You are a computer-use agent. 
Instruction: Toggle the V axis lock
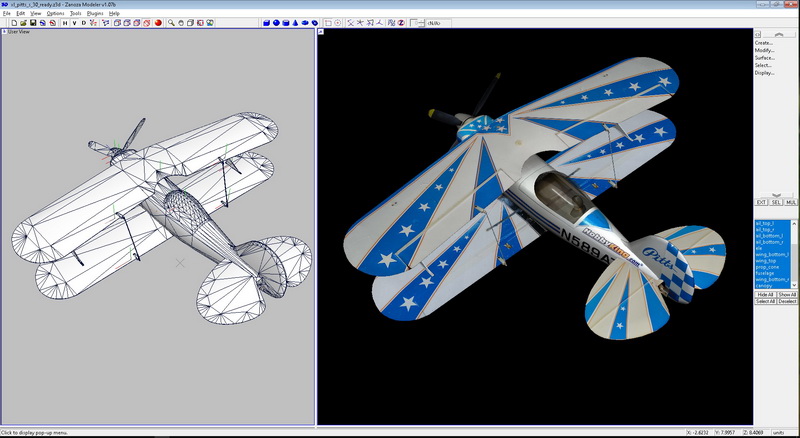click(74, 23)
